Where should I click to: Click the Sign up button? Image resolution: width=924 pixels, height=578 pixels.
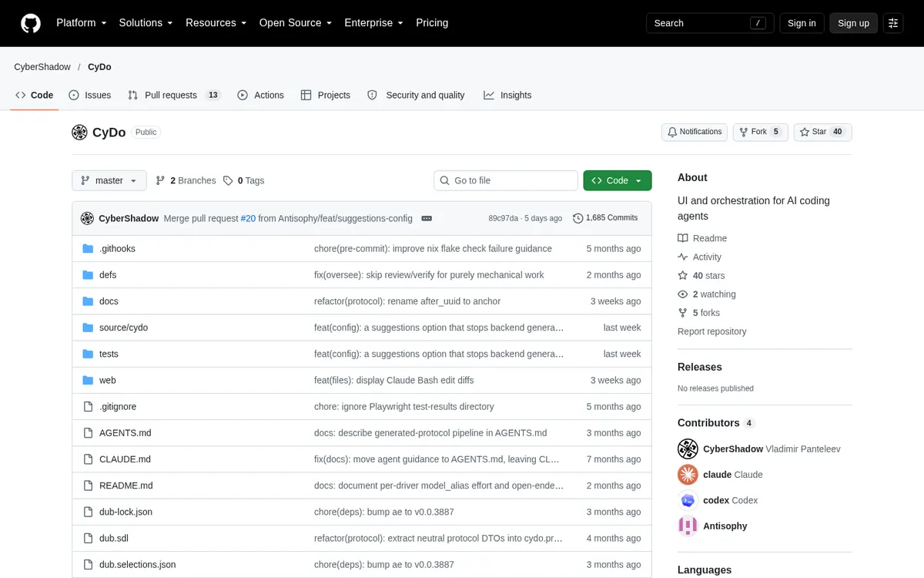tap(853, 23)
